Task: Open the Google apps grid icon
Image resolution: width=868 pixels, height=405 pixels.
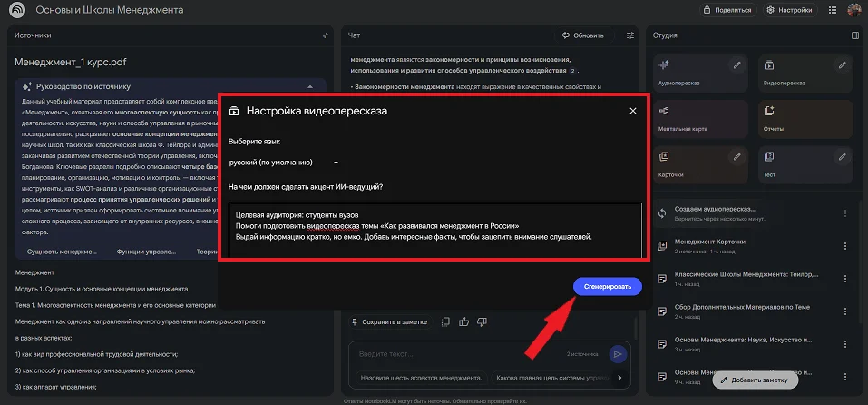Action: pos(833,10)
